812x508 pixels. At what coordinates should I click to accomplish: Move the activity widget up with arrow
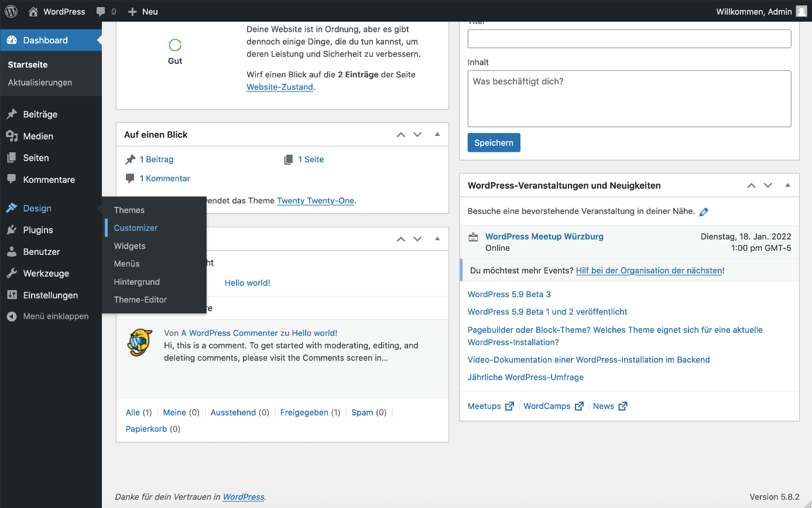pos(401,239)
